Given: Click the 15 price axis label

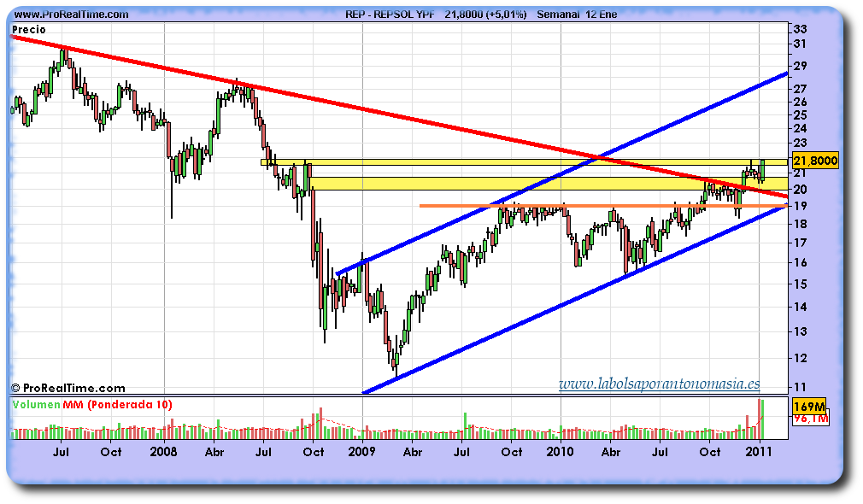Looking at the screenshot, I should click(801, 284).
